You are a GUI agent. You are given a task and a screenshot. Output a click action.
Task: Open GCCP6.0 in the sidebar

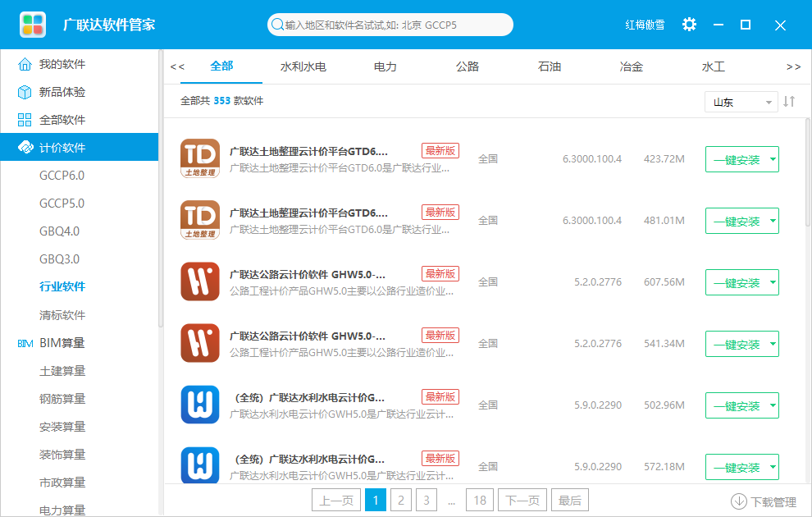click(x=62, y=176)
